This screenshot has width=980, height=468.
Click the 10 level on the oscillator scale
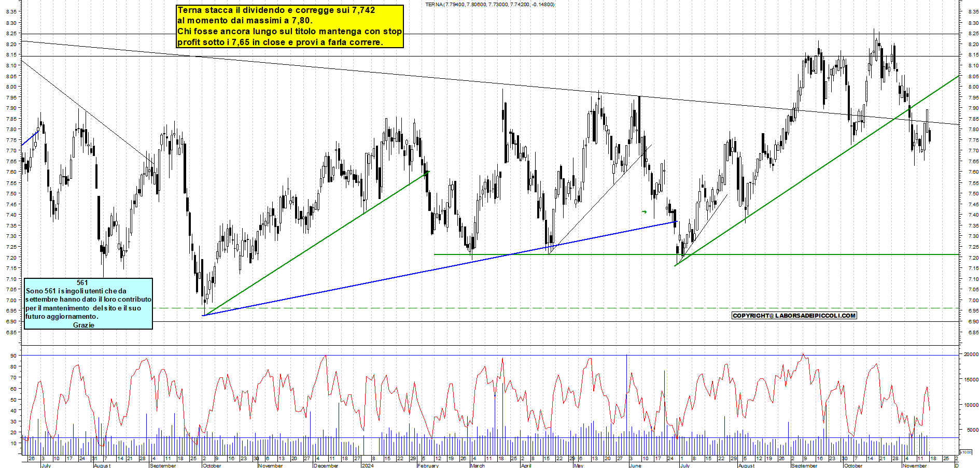click(13, 443)
